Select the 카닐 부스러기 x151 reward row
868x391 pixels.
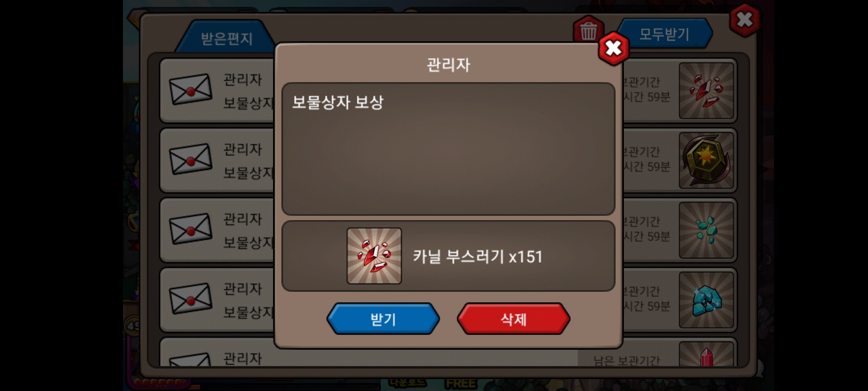pyautogui.click(x=448, y=256)
